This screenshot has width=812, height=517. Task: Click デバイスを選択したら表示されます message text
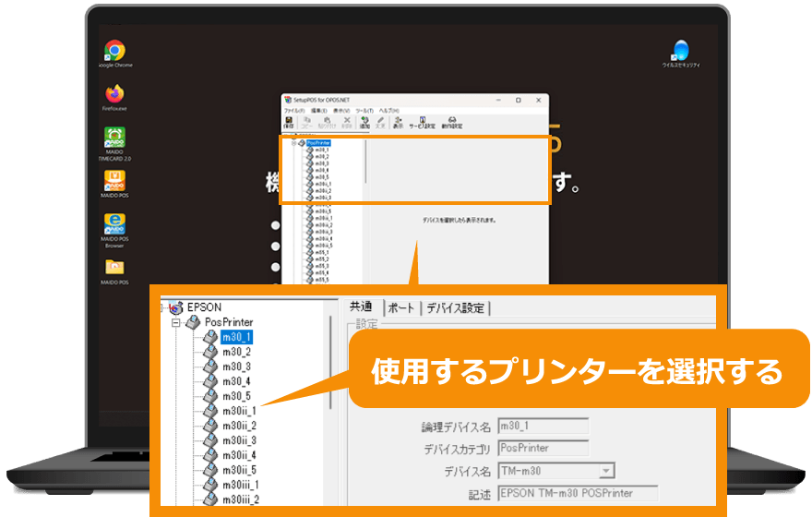coord(460,220)
